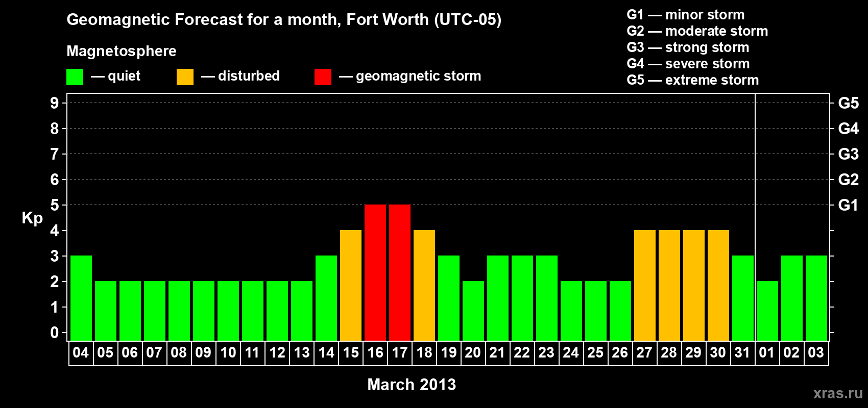Click the G1 label on right axis
The height and width of the screenshot is (408, 868).
tap(849, 205)
